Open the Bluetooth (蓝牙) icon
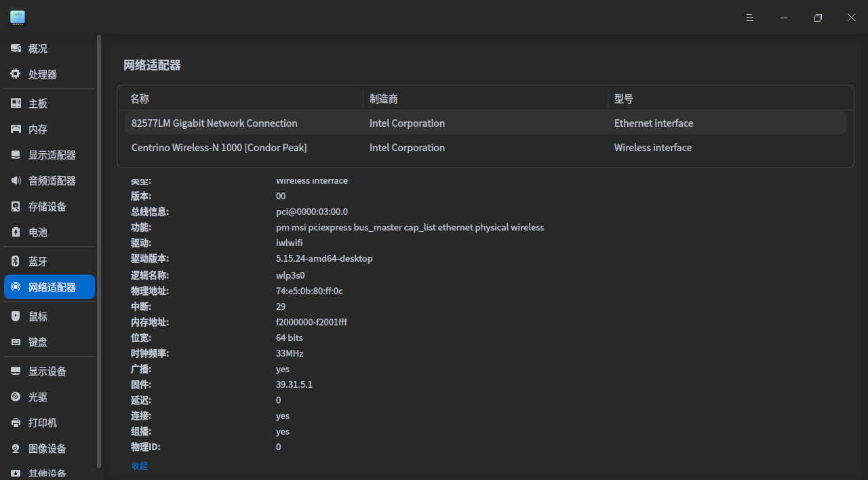 pyautogui.click(x=16, y=262)
